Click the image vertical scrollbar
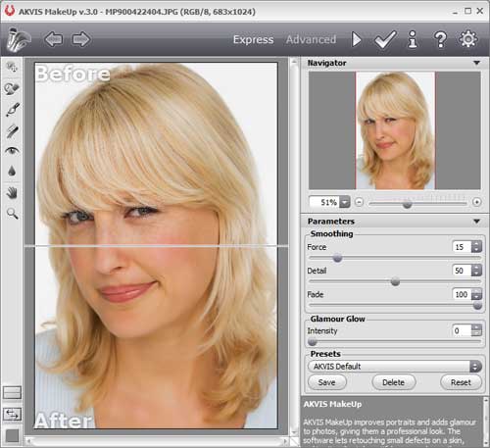 coord(294,247)
